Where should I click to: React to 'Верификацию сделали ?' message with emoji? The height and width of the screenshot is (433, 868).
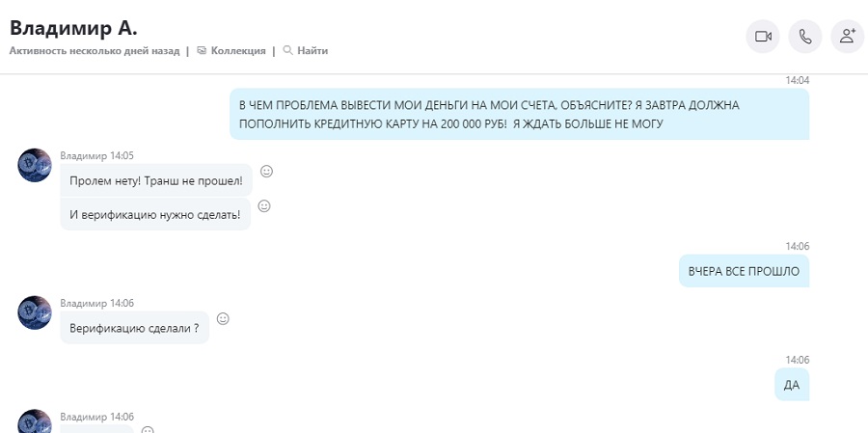pos(223,318)
